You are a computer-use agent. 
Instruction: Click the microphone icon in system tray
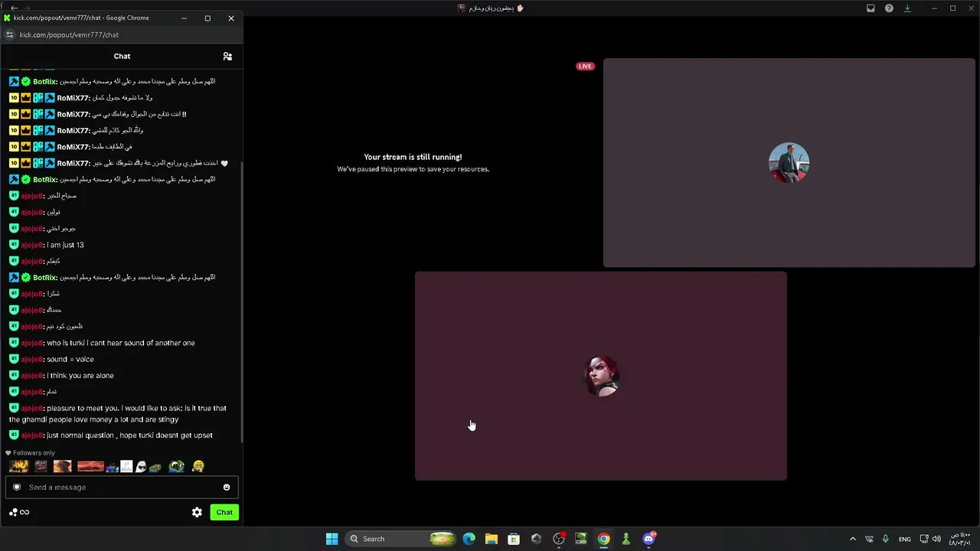885,539
